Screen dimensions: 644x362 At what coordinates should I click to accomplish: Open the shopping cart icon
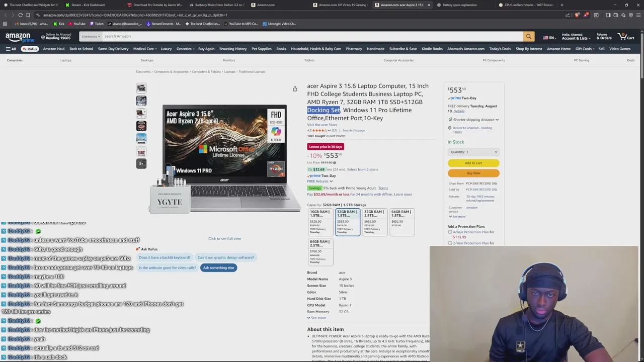(626, 36)
